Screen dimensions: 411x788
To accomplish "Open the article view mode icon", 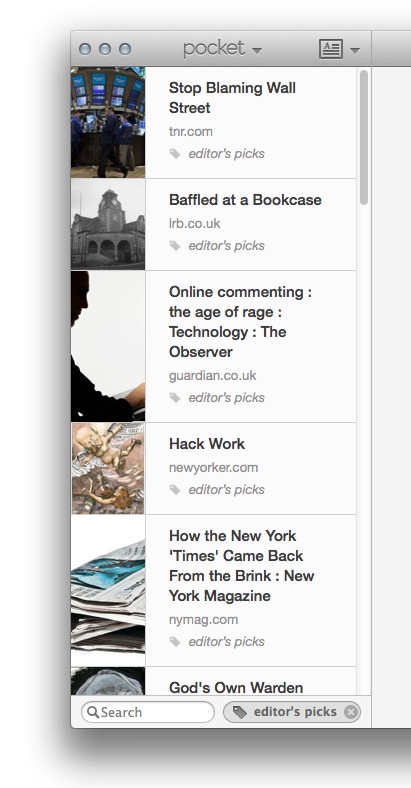I will click(x=331, y=49).
